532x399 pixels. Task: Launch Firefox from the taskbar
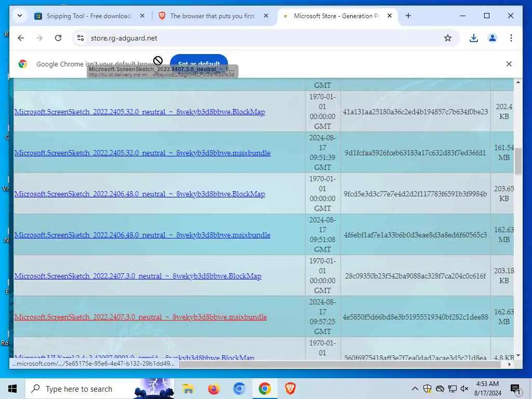[214, 389]
